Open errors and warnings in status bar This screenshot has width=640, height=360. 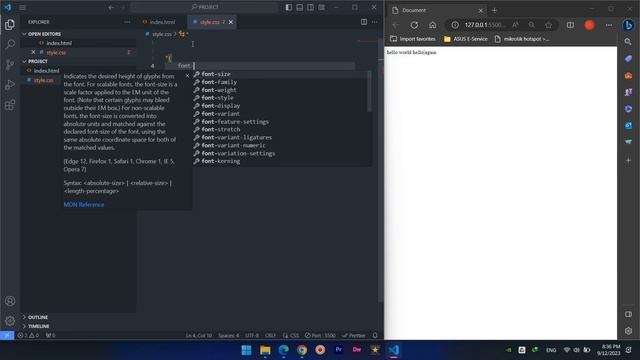[x=28, y=335]
